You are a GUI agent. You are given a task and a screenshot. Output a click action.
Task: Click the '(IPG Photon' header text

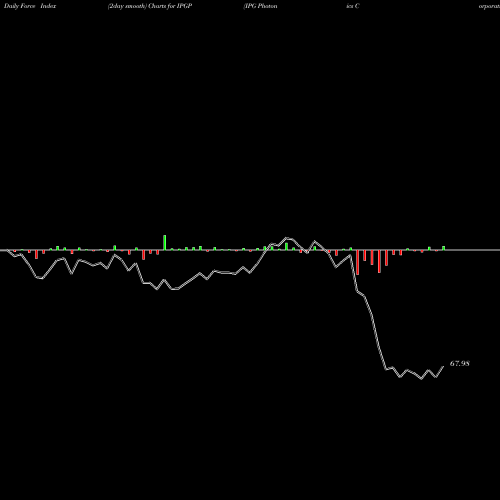pyautogui.click(x=260, y=6)
